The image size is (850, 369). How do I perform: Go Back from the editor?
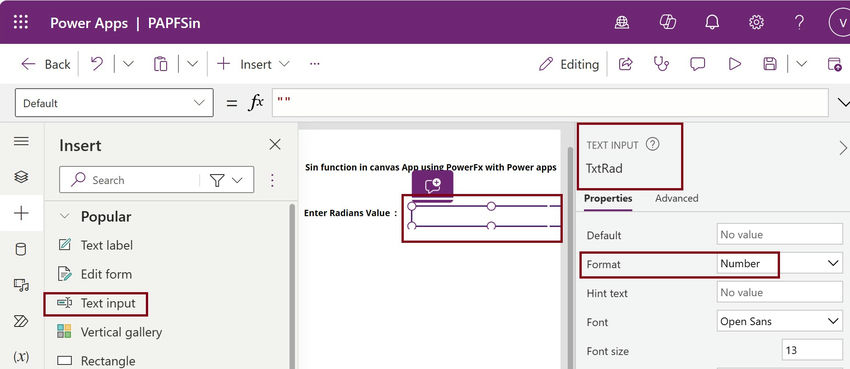pyautogui.click(x=46, y=64)
